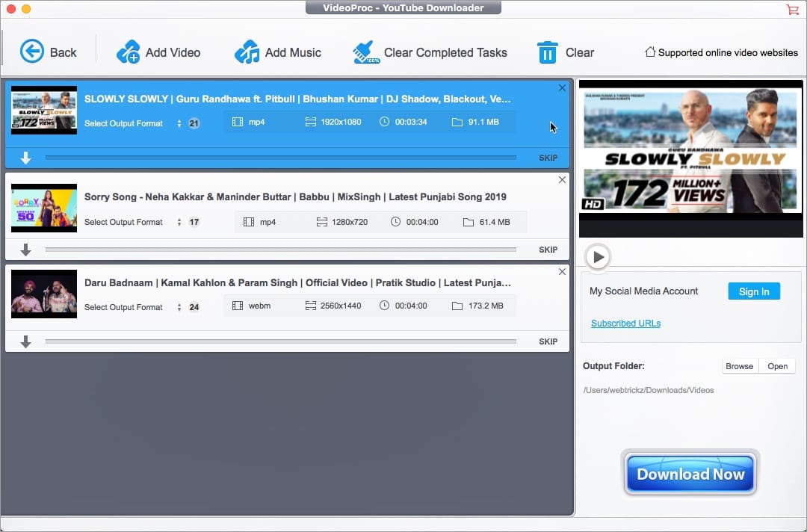The width and height of the screenshot is (807, 532).
Task: Click the Sorry Song video title
Action: pos(295,197)
